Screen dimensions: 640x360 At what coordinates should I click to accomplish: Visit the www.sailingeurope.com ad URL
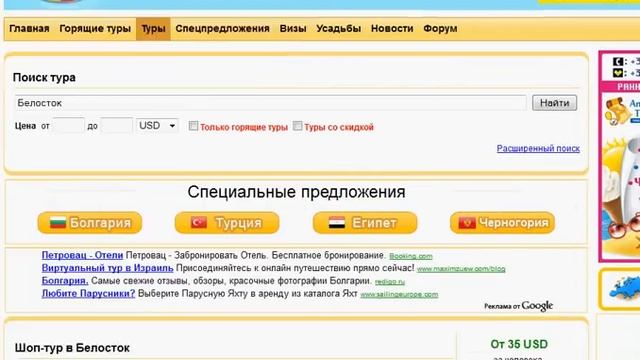399,294
